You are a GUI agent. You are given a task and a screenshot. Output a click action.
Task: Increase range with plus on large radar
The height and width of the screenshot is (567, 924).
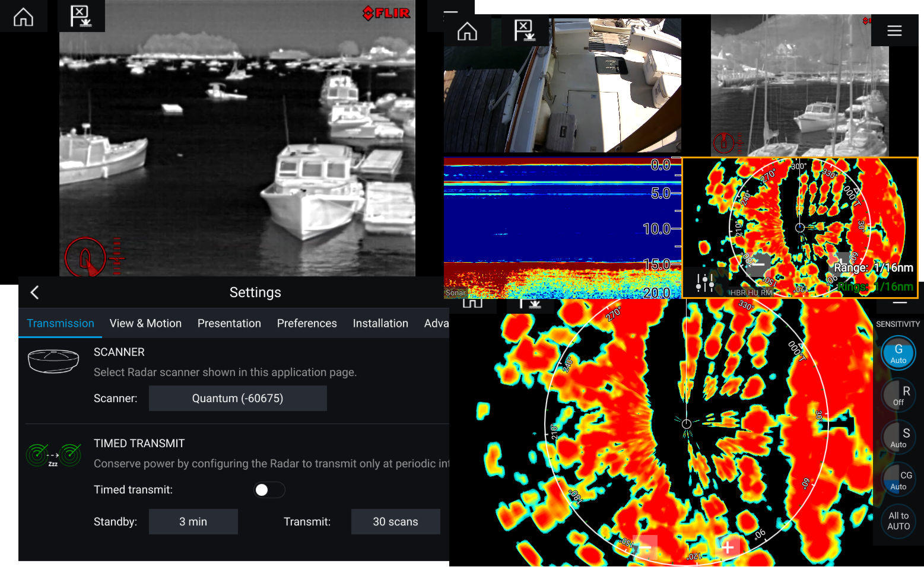pyautogui.click(x=728, y=547)
